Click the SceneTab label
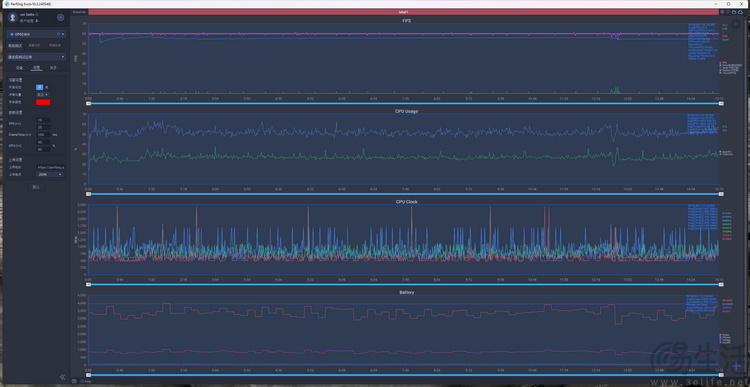The width and height of the screenshot is (750, 387). [79, 11]
